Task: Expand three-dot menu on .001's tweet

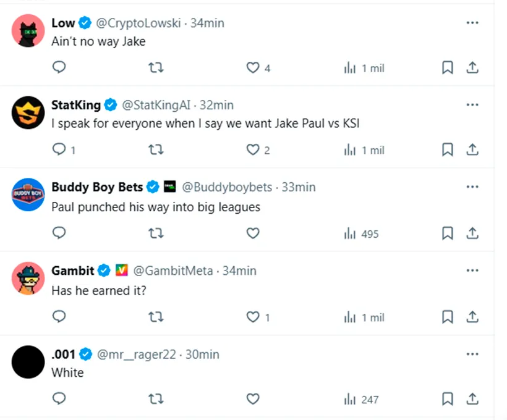Action: 472,355
